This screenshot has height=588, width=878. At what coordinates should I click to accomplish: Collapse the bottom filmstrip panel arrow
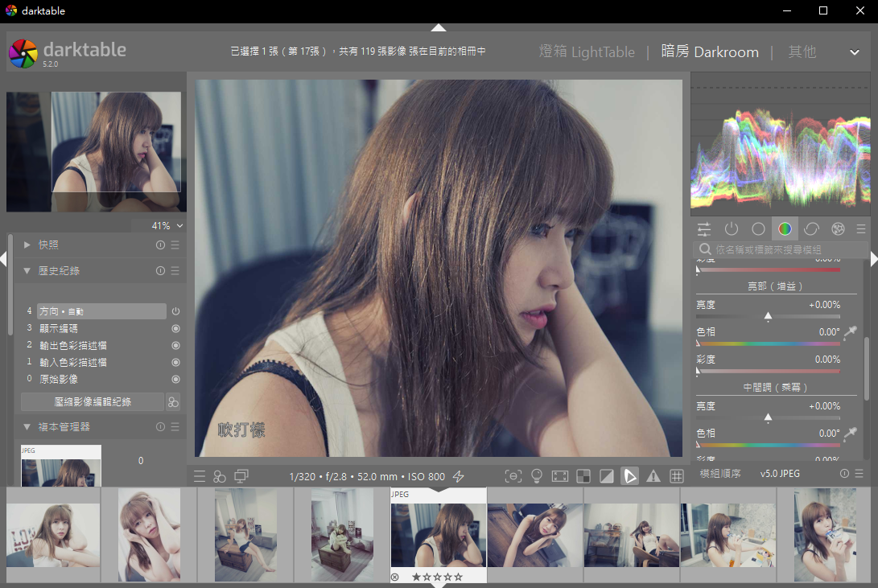click(439, 586)
